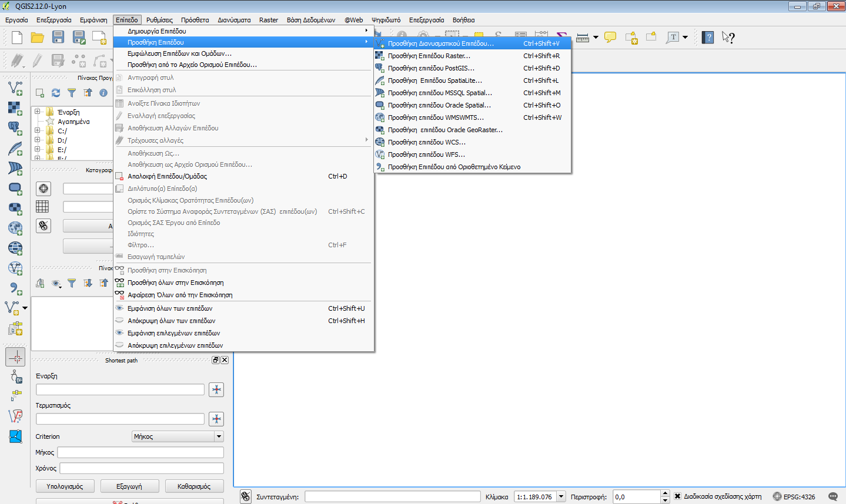
Task: Click the Save project floppy icon
Action: pos(58,38)
